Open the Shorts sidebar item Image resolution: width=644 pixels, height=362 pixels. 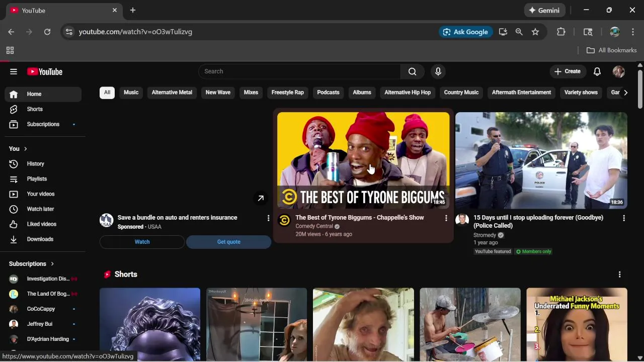point(43,109)
